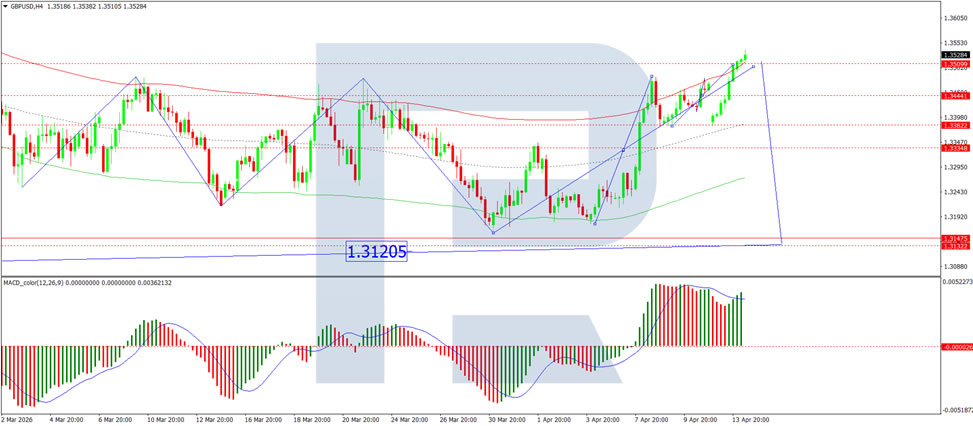This screenshot has width=973, height=426.
Task: Click the 1.31920 price axis value
Action: [956, 218]
